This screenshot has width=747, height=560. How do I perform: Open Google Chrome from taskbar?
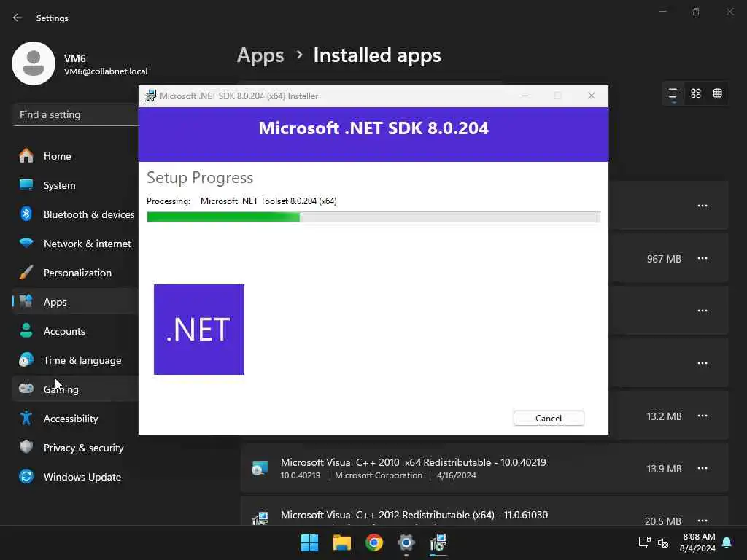[374, 542]
